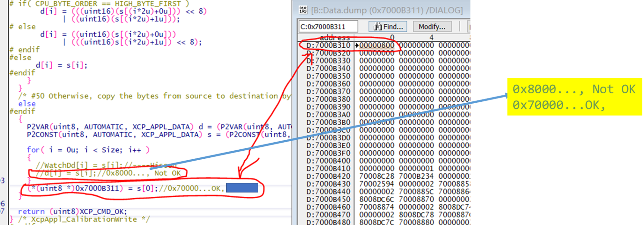Select the 'address' column header
The image size is (644, 225).
[x=335, y=37]
